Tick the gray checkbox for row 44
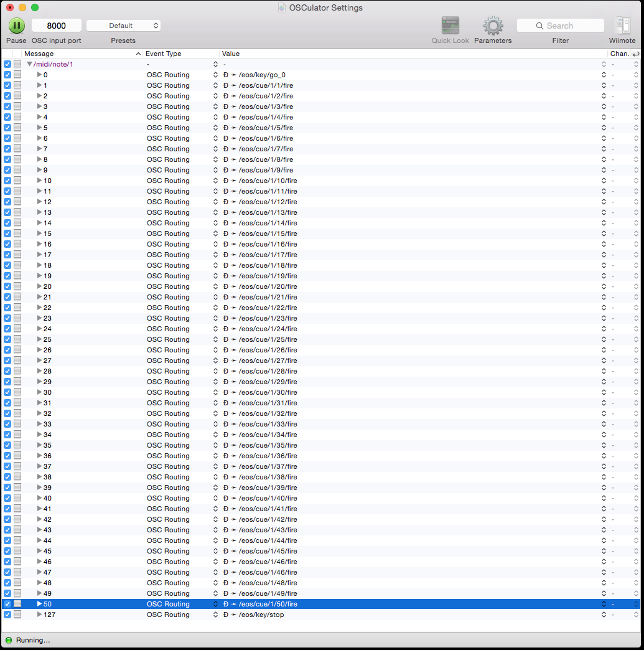 (17, 540)
